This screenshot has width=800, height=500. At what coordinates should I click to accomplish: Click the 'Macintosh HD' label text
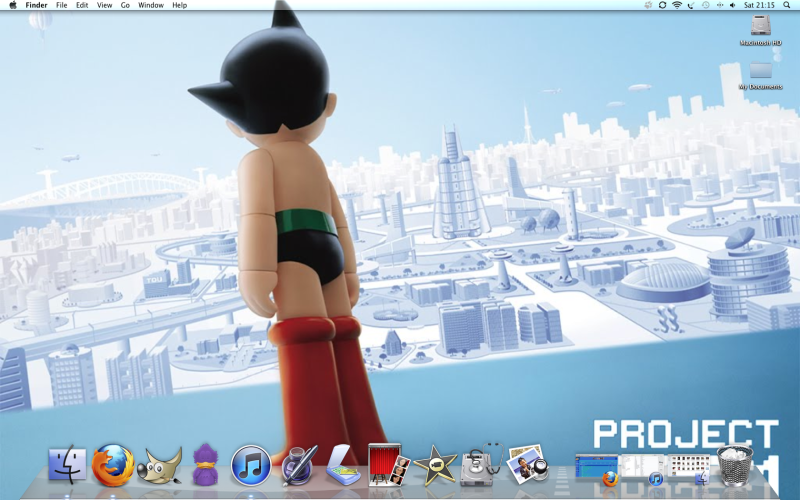761,43
